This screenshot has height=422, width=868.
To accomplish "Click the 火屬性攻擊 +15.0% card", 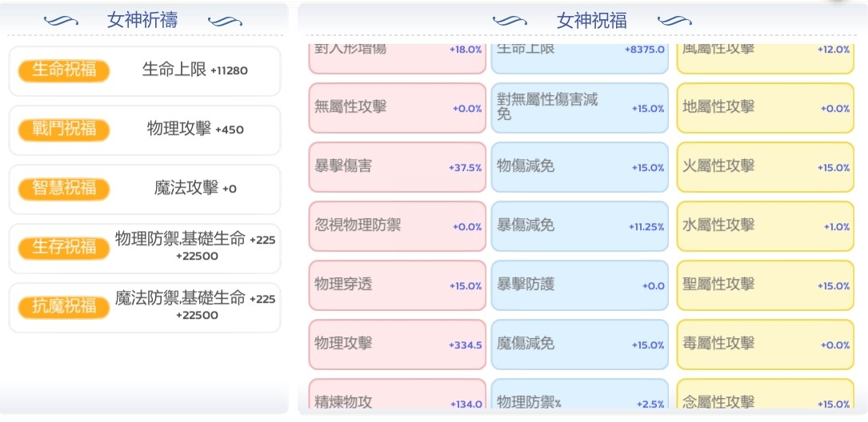I will click(x=765, y=167).
